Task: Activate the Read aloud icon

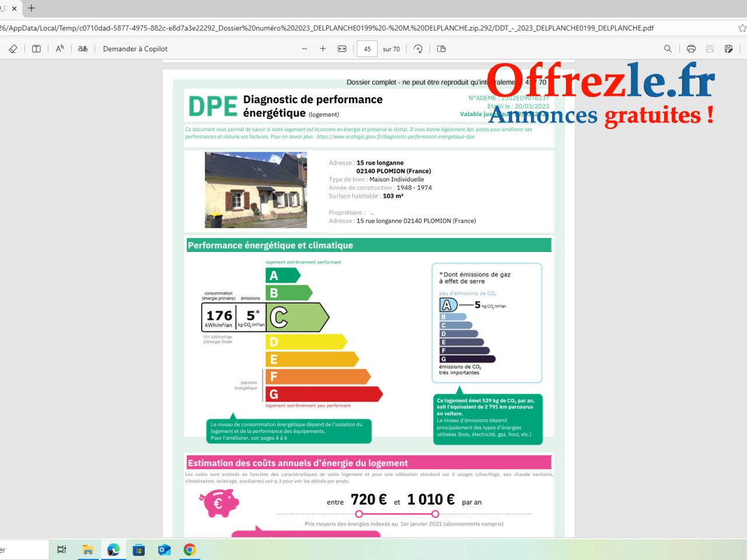Action: [x=60, y=49]
